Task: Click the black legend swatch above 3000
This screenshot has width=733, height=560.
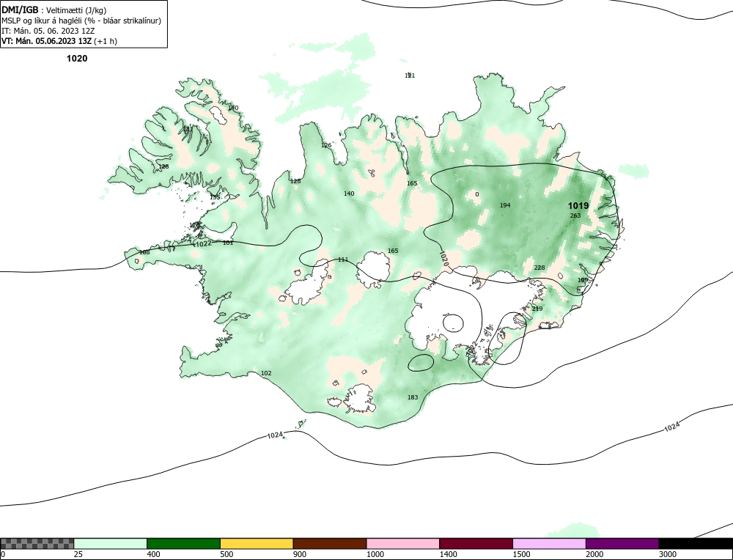Action: coord(696,543)
